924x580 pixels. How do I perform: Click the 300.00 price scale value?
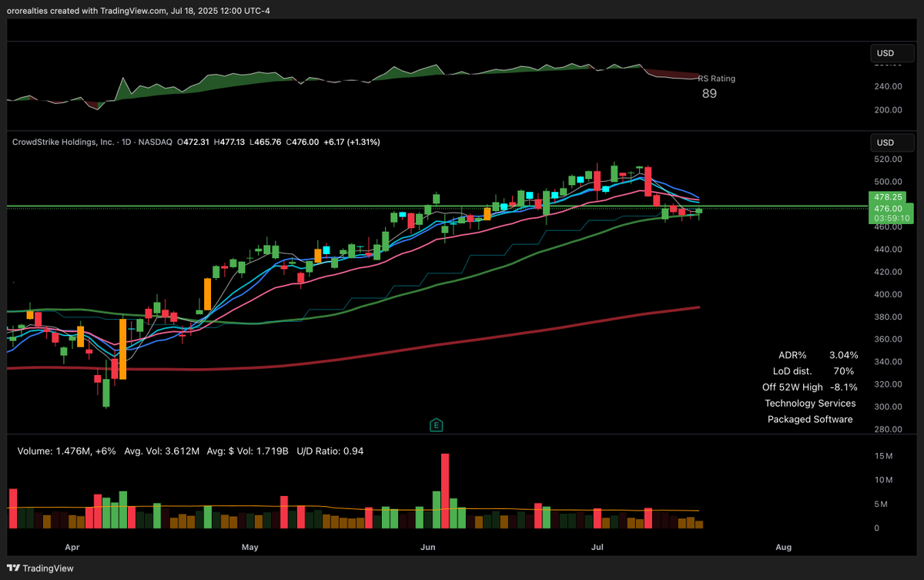click(888, 407)
